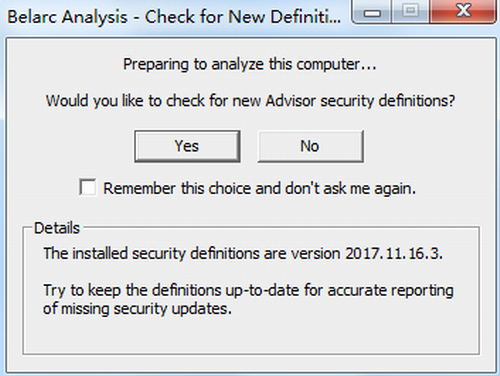Enable the Remember this choice checkbox
This screenshot has height=376, width=500.
pyautogui.click(x=88, y=187)
